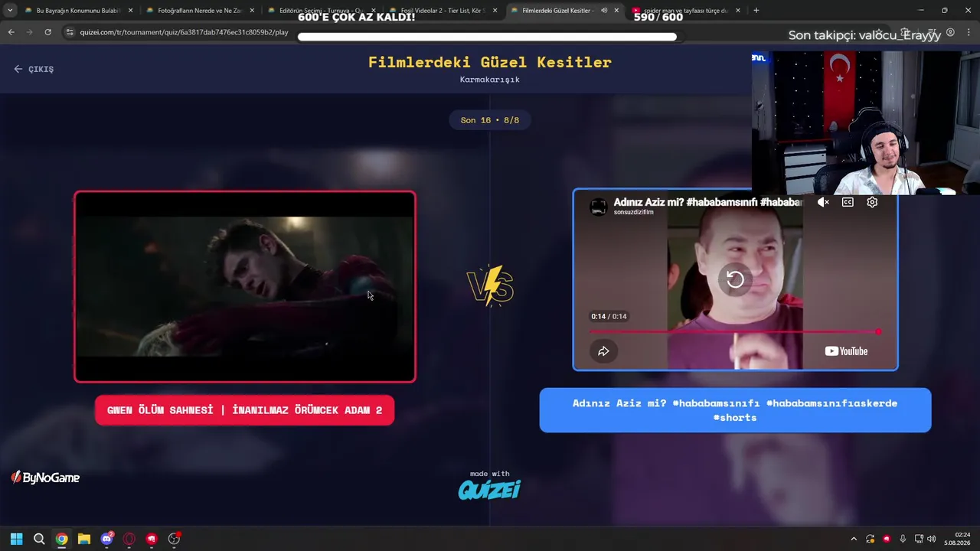Vote for Adınız Aziz mi button
The width and height of the screenshot is (980, 551).
click(735, 410)
